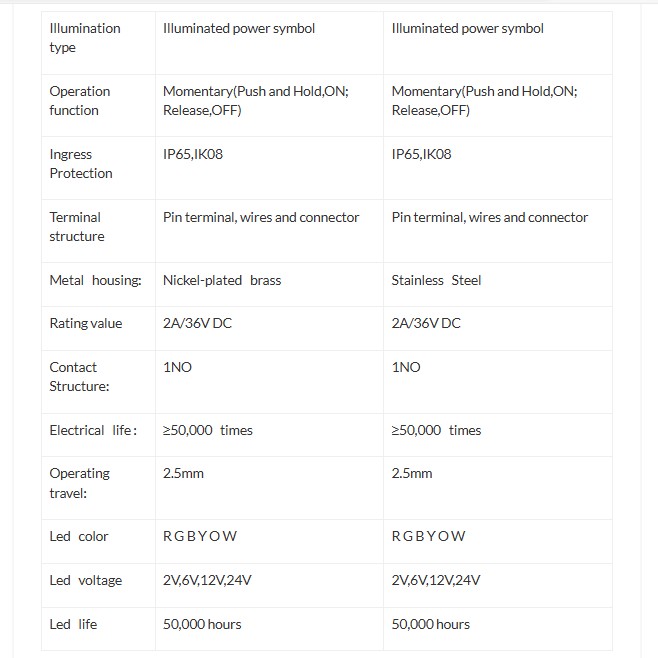Select the "Electrical life:" label
Viewport: 658px width, 658px height.
94,430
